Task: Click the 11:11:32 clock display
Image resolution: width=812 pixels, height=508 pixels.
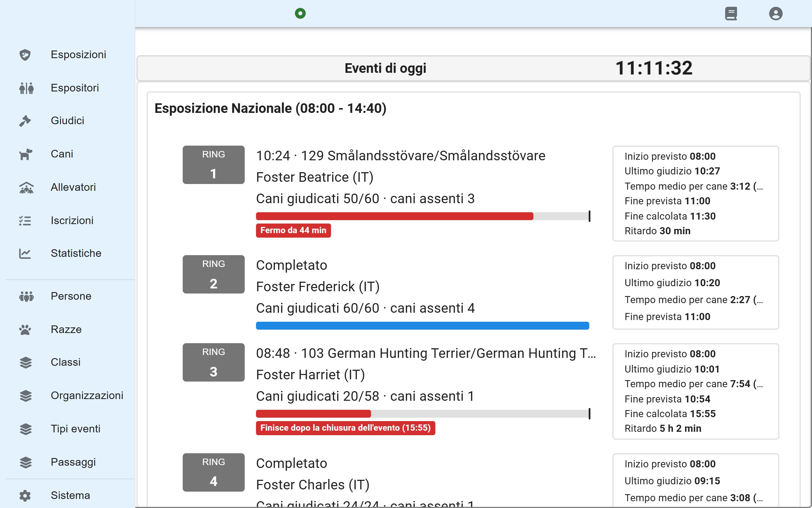Action: point(654,68)
